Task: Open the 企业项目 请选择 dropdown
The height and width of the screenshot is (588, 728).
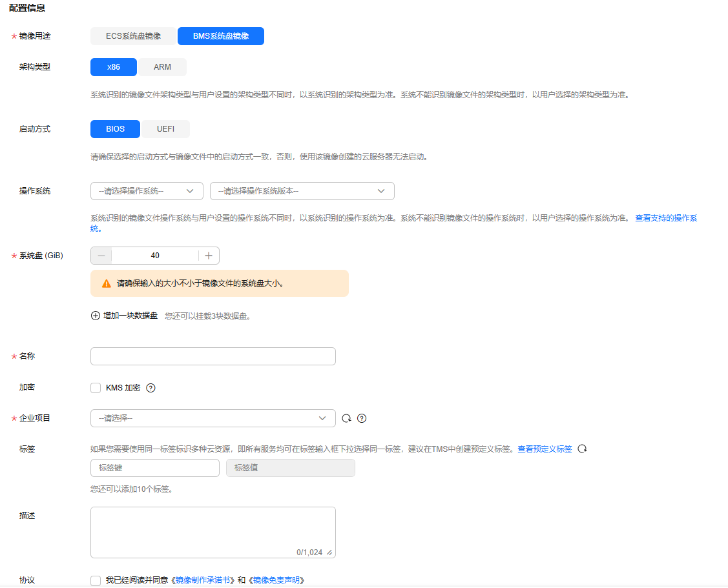Action: pos(213,419)
